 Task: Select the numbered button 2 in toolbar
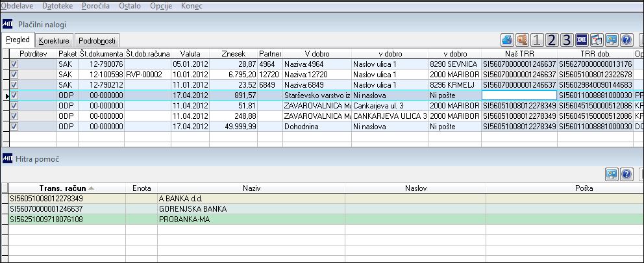552,40
